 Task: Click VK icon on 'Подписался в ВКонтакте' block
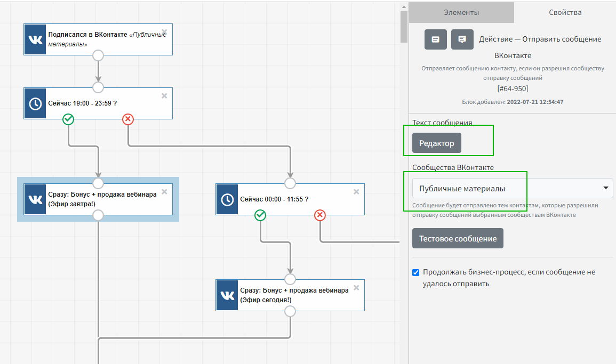pos(36,39)
